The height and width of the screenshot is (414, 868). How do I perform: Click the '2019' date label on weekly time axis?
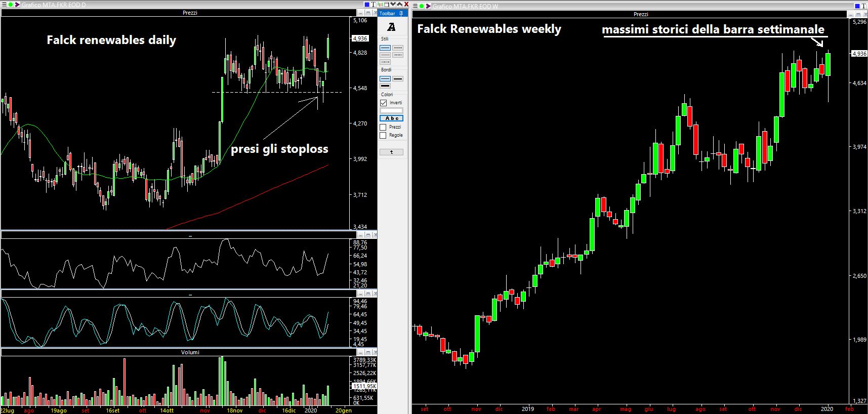tap(528, 409)
